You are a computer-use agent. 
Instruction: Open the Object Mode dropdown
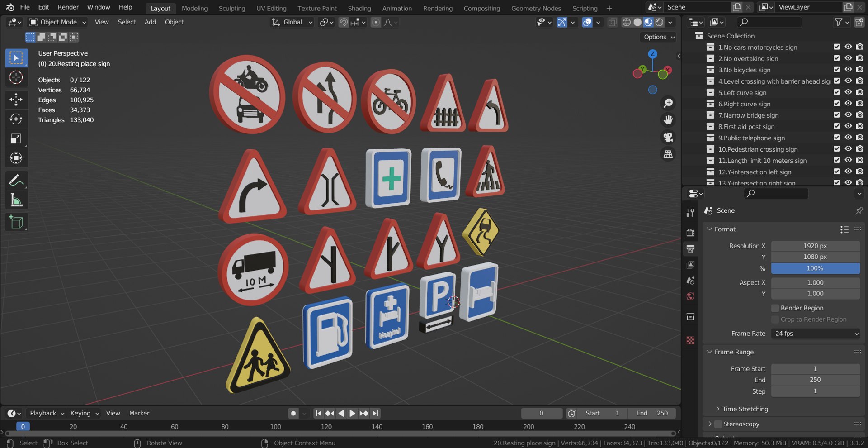pyautogui.click(x=57, y=22)
